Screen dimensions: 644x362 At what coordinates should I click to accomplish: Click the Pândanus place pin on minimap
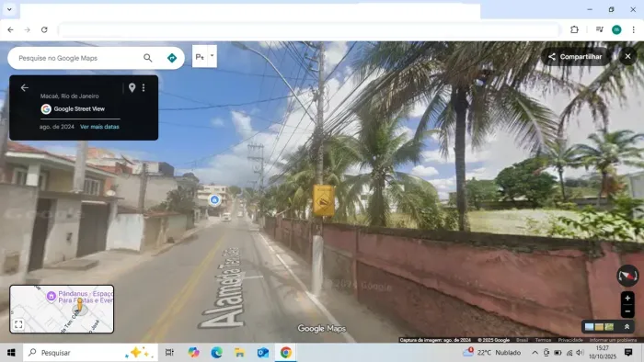click(52, 296)
